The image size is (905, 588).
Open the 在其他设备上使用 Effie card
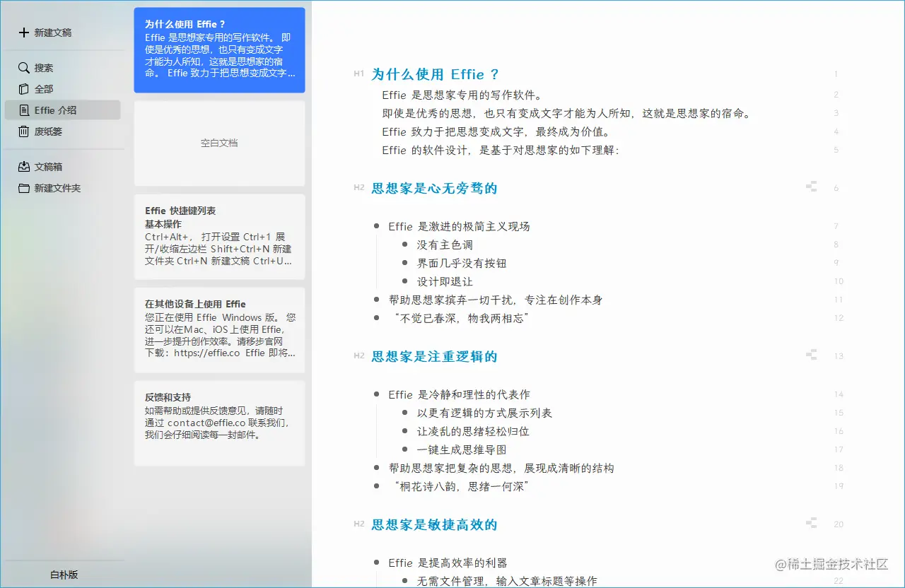click(219, 330)
